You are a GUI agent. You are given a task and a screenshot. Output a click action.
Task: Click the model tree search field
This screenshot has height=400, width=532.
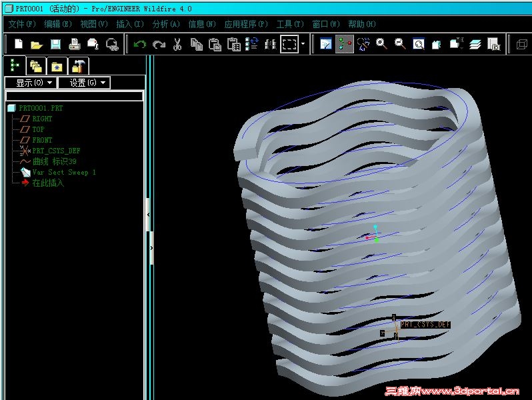[74, 96]
